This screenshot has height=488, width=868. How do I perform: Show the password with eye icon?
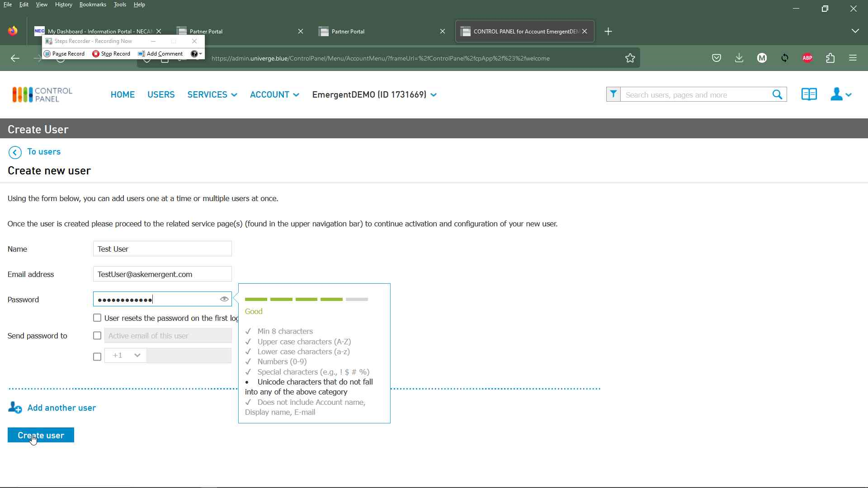pos(224,299)
